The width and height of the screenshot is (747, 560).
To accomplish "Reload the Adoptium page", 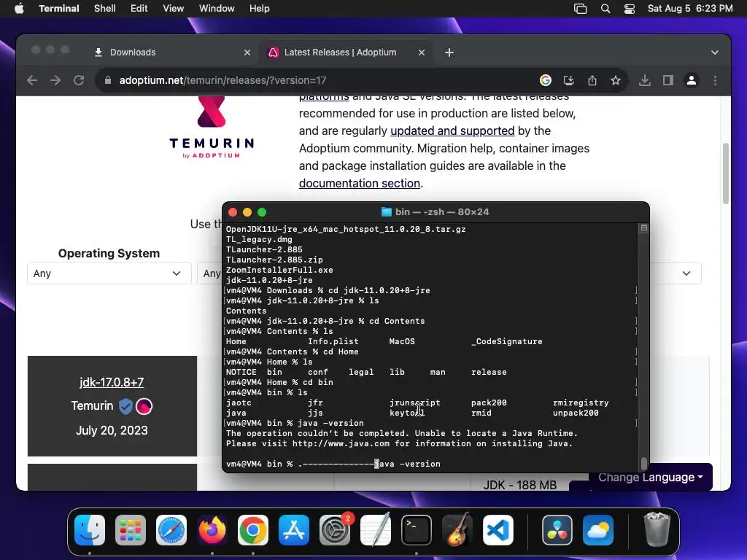I will coord(79,80).
